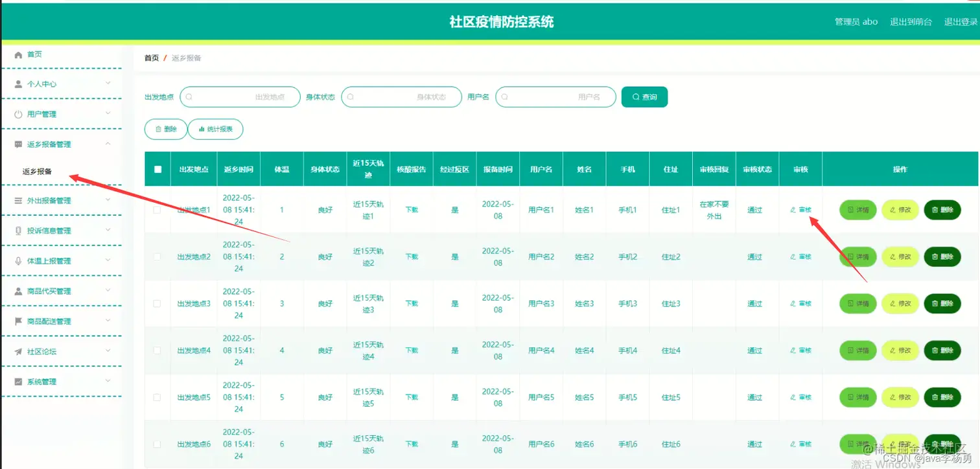Click the pencil 审核 icon in row 出发地点2
The width and height of the screenshot is (980, 469).
pos(793,257)
